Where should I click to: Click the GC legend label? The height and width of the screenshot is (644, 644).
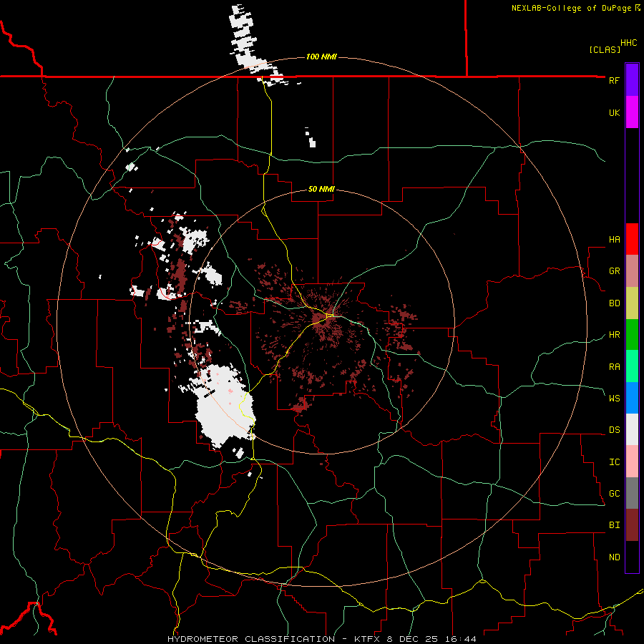click(x=614, y=494)
